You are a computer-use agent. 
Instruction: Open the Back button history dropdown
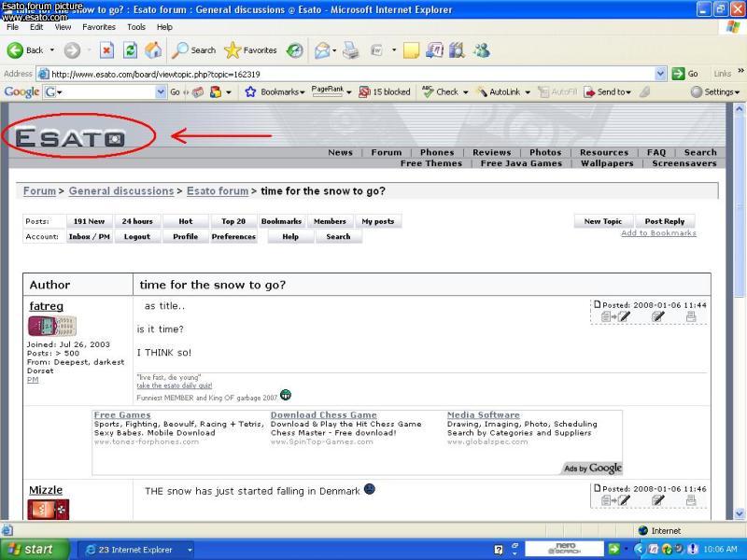pos(52,50)
